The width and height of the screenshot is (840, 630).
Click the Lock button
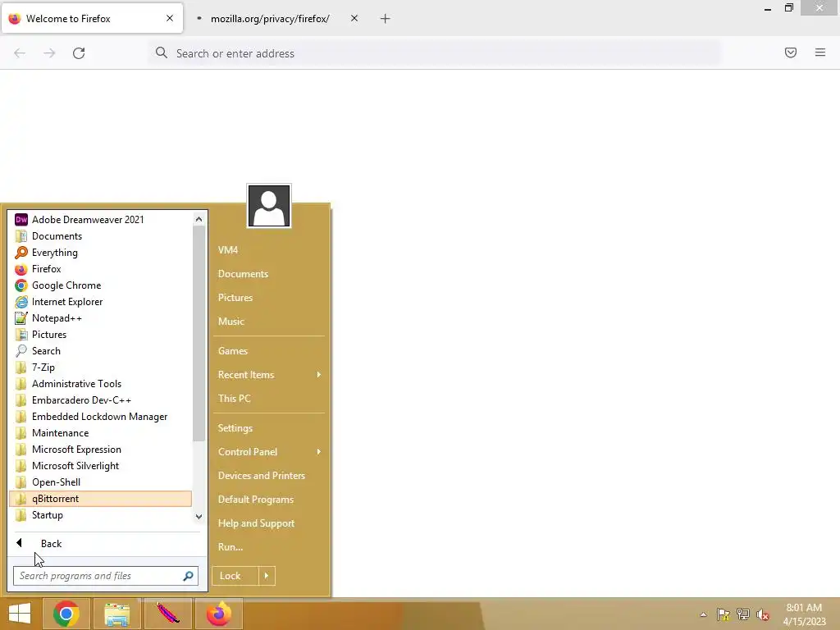235,576
